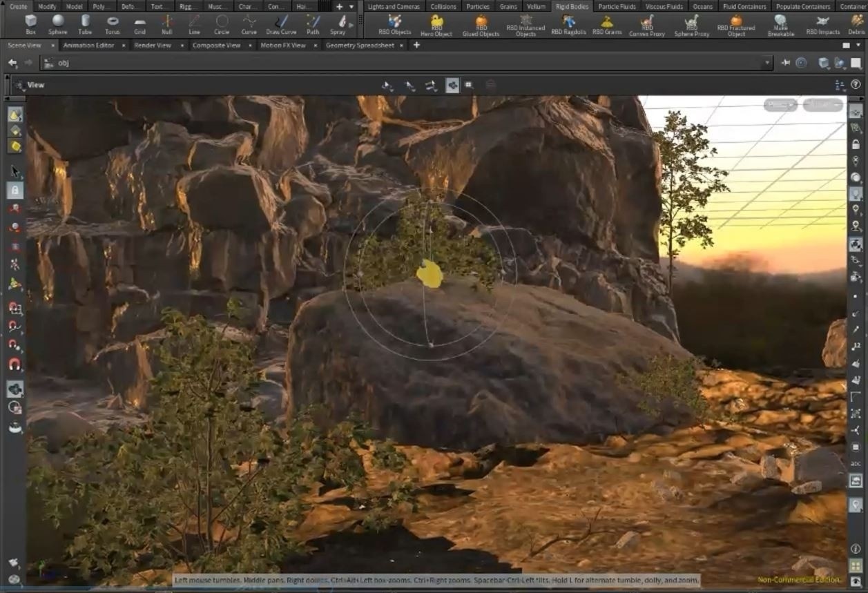
Task: Choose the arrow Select tool in left toolbar
Action: [x=15, y=171]
